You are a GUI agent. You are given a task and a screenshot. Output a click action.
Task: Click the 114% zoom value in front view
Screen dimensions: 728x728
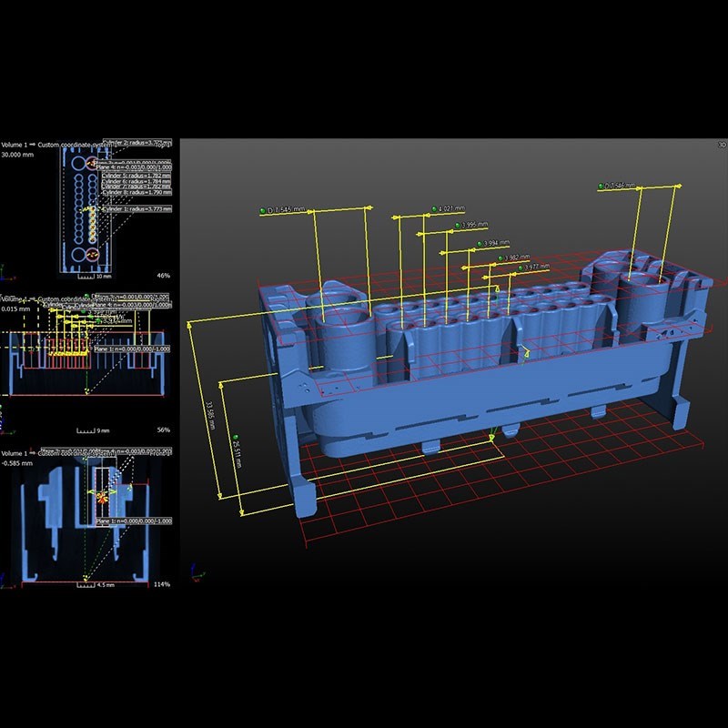162,584
